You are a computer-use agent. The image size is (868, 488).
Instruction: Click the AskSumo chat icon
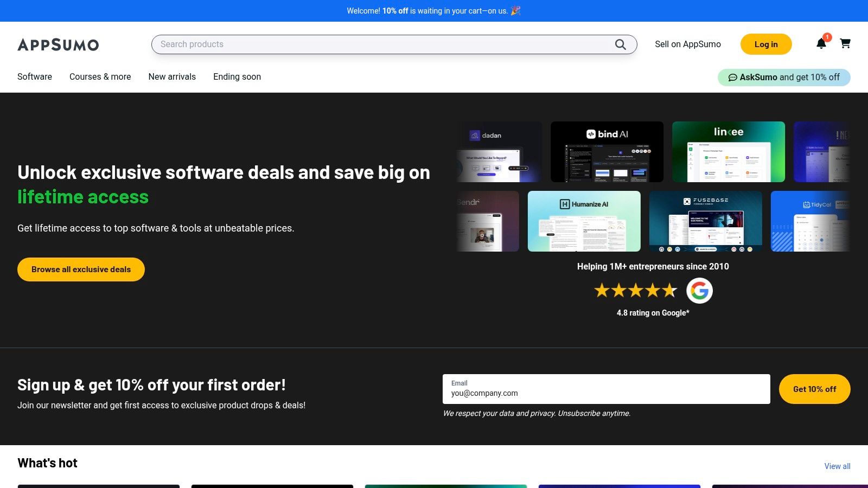[x=732, y=78]
